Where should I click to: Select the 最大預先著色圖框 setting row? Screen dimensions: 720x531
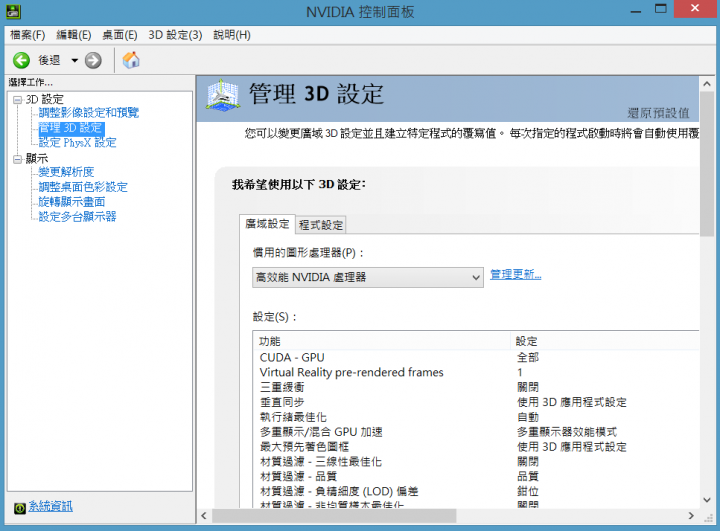pos(476,446)
